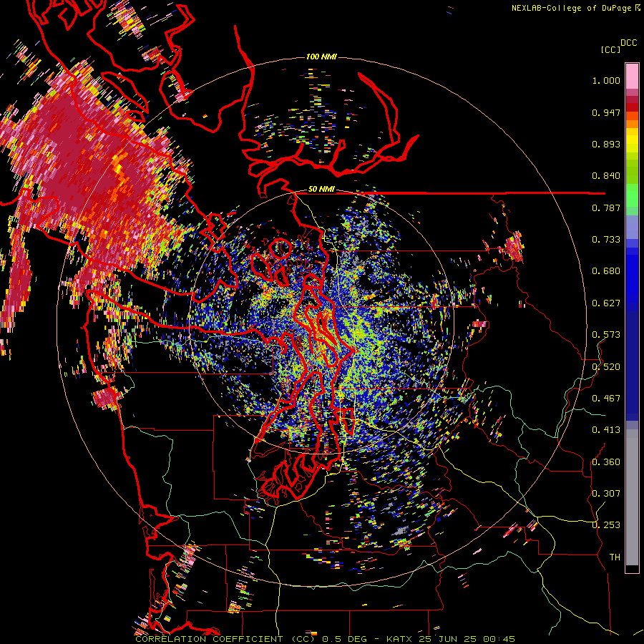The image size is (644, 644).
Task: Click the 0.680 color scale value
Action: pyautogui.click(x=606, y=271)
